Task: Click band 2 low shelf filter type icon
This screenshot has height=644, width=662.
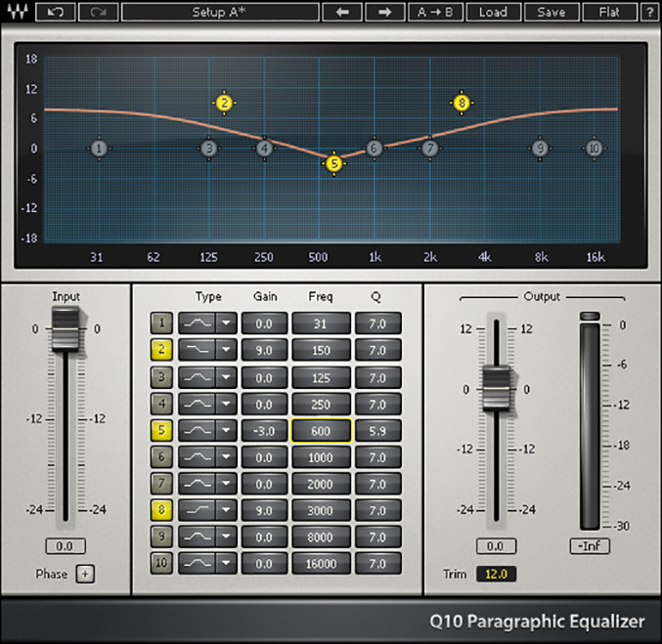Action: [x=198, y=350]
